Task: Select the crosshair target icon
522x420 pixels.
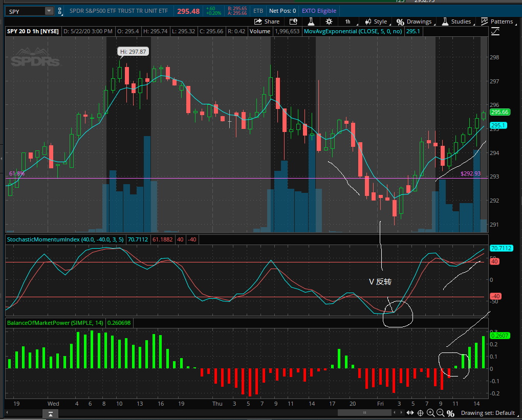Action: [x=421, y=413]
